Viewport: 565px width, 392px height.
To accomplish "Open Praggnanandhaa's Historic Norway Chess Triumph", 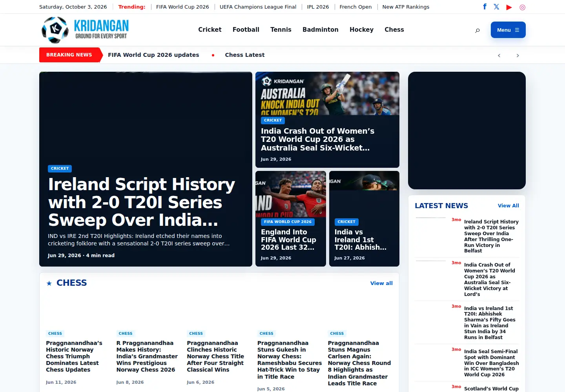I will pyautogui.click(x=74, y=356).
